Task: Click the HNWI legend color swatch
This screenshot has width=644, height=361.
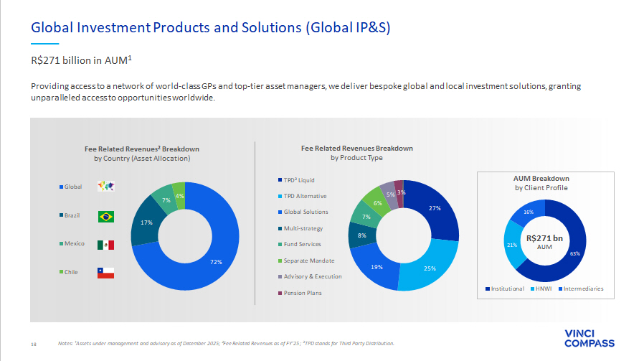Action: click(532, 289)
